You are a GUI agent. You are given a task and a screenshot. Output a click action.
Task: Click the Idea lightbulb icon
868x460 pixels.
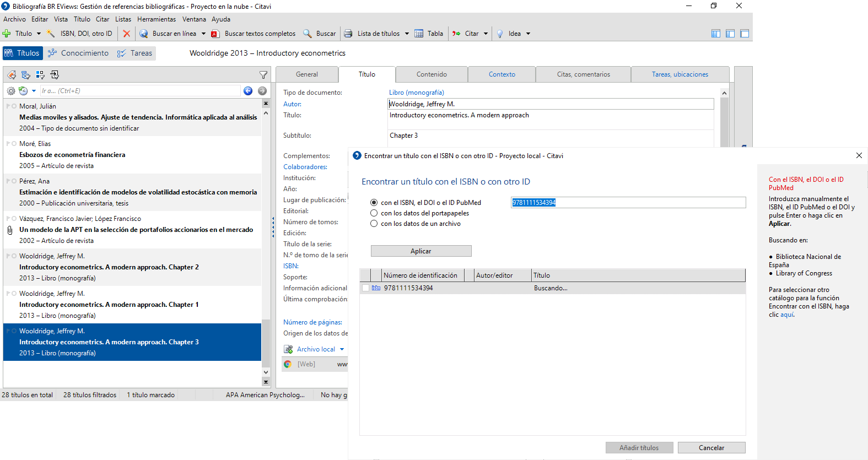pos(500,34)
